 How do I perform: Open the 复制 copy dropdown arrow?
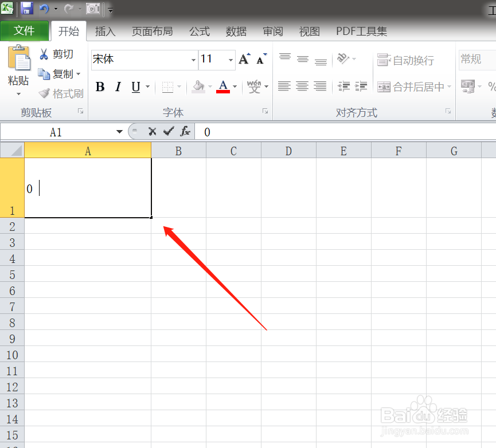78,74
